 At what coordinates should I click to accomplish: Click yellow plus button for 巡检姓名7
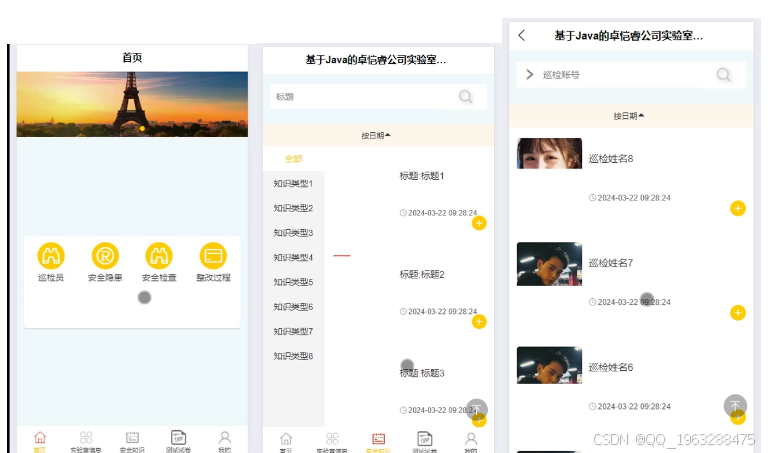coord(738,312)
